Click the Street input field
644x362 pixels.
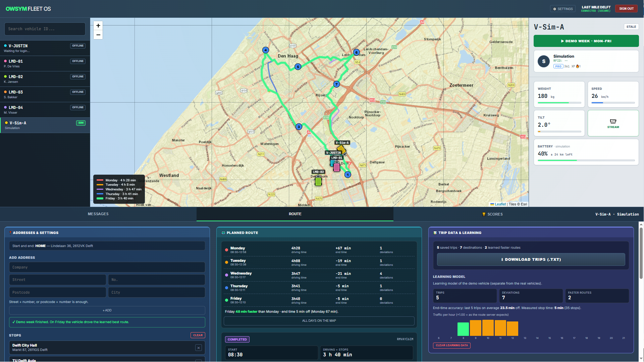[x=57, y=280]
